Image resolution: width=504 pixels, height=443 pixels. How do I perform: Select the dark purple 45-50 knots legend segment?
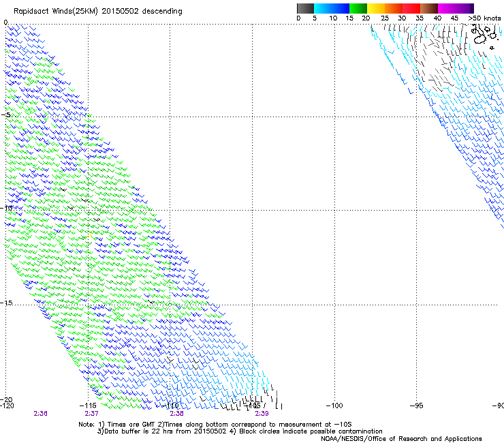pos(464,8)
